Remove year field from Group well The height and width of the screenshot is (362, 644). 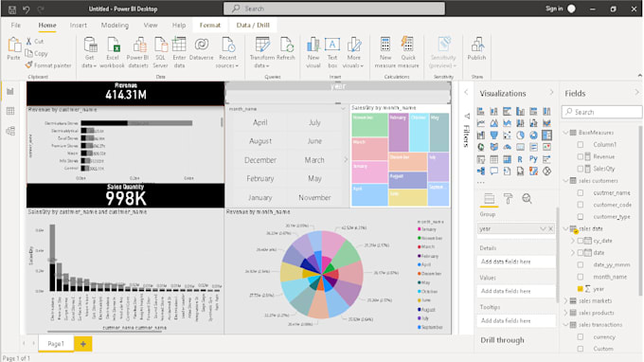551,229
